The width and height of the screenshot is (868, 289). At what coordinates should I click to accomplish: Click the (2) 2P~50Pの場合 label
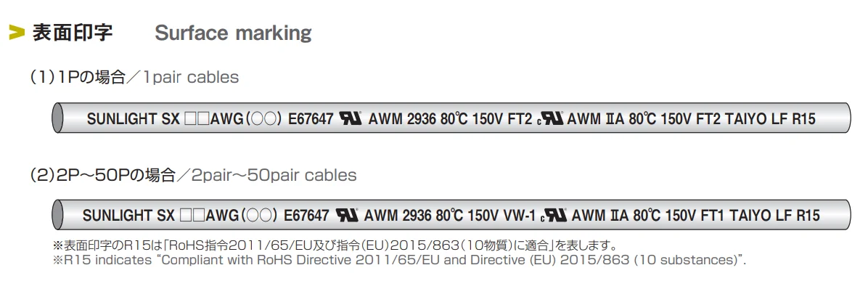pos(102,175)
